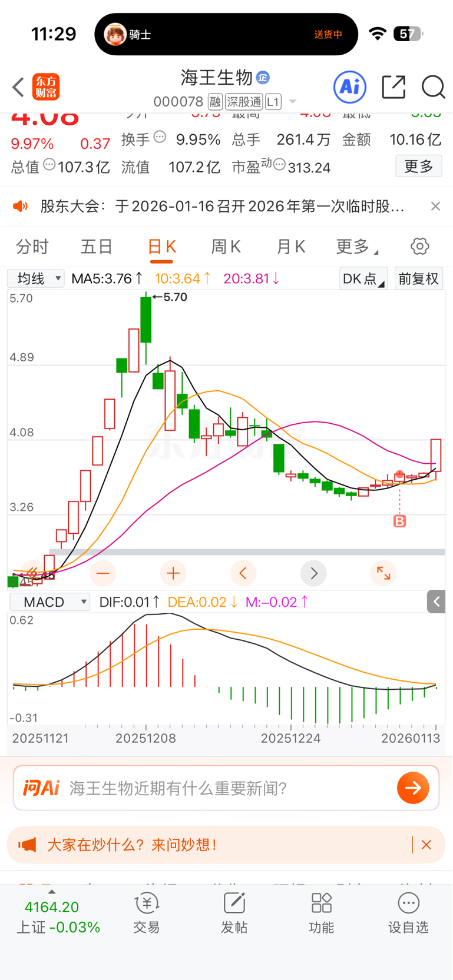
Task: Open 功能 functions button
Action: point(322,913)
